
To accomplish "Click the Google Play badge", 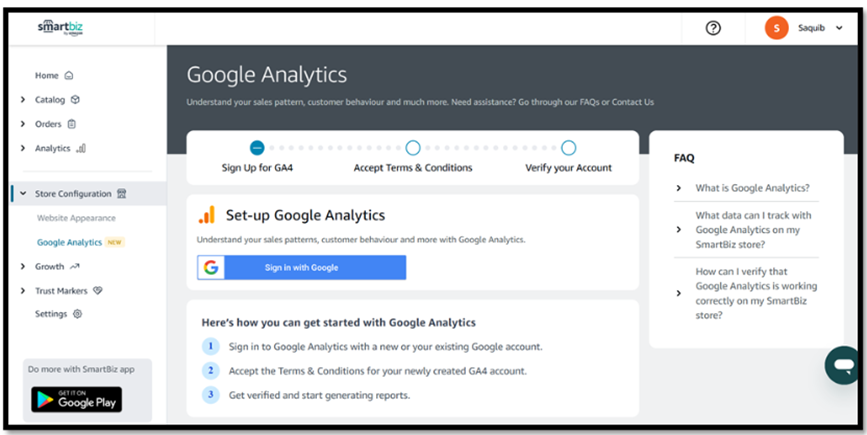I will (76, 399).
